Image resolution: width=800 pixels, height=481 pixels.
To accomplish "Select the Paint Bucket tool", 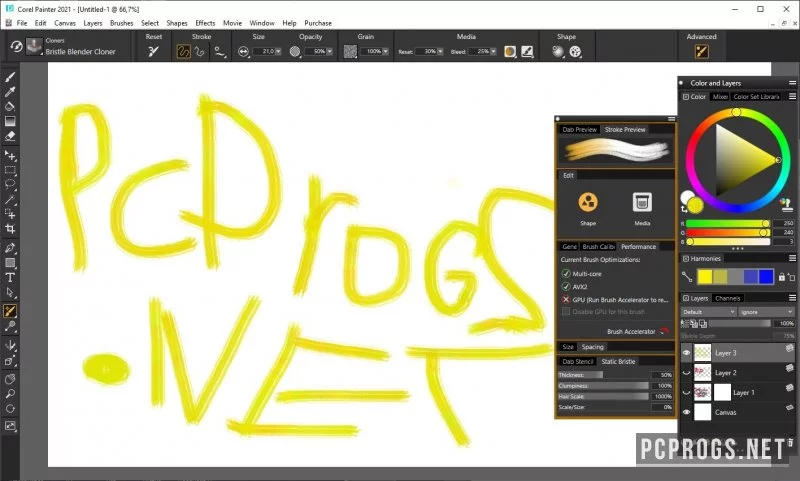I will point(10,107).
